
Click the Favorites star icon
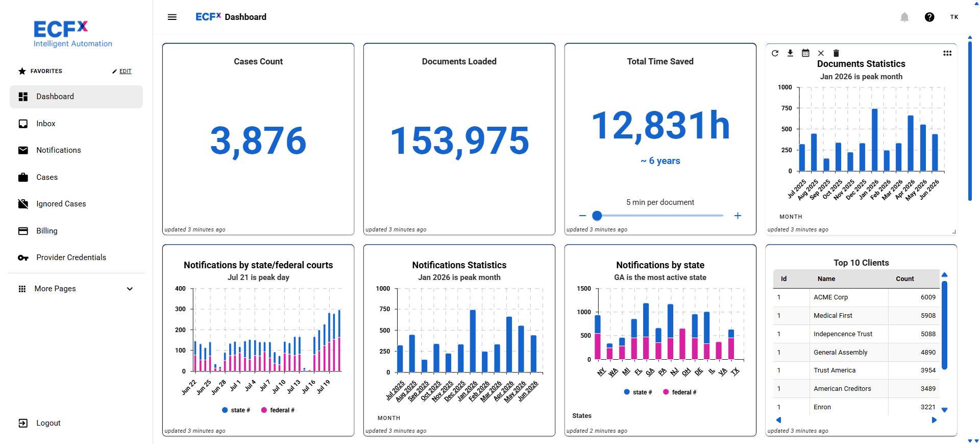(22, 71)
